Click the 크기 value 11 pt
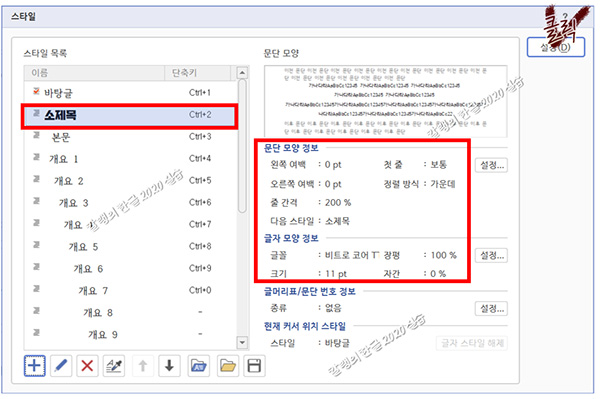 [x=336, y=274]
